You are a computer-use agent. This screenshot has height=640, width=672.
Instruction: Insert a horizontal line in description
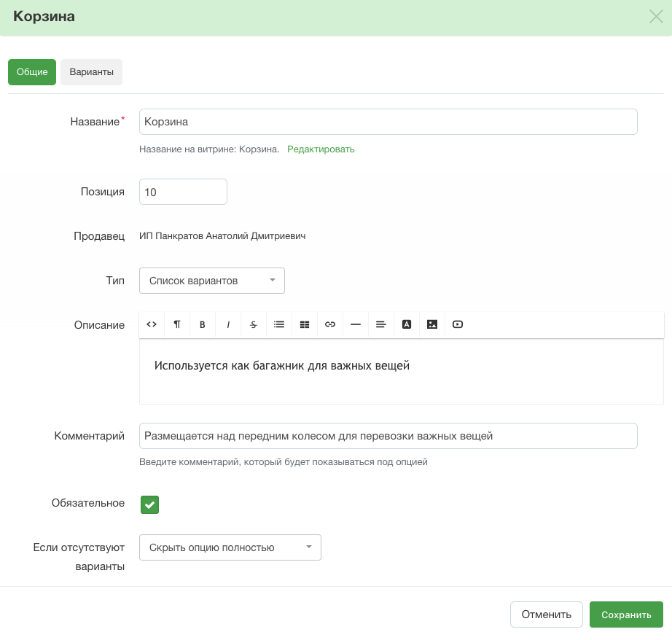tap(356, 324)
